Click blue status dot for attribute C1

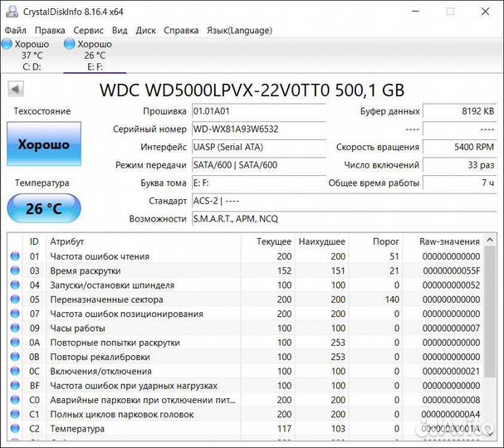15,414
